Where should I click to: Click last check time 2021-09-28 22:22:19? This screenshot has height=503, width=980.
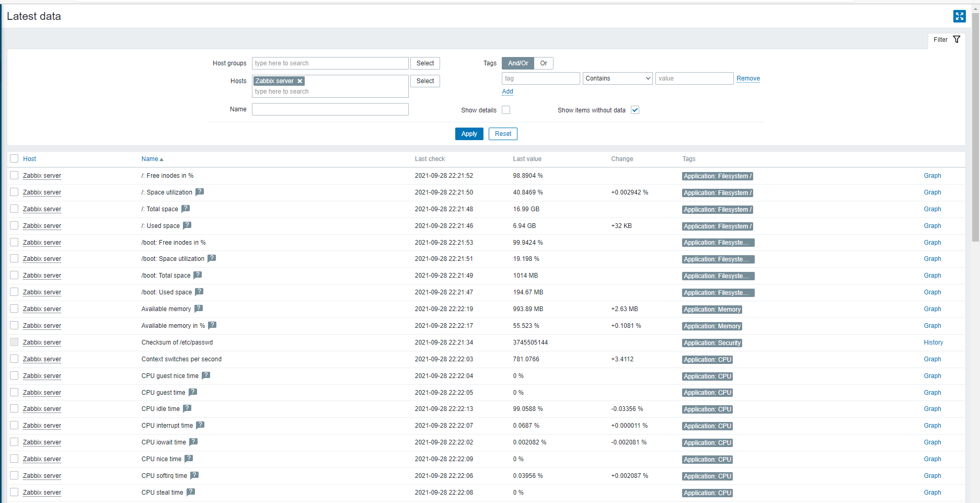pos(444,309)
